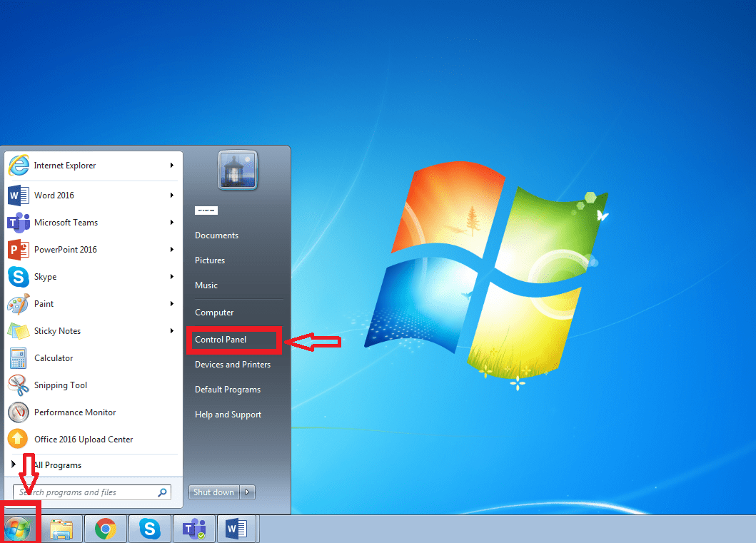
Task: Open Computer from the Start menu
Action: [214, 313]
